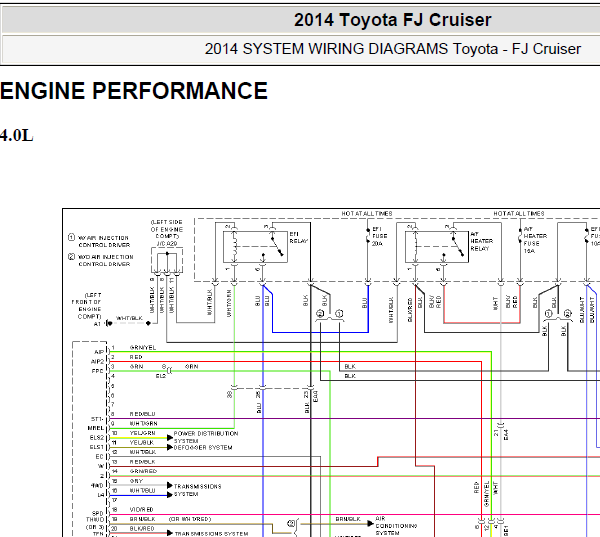Click the "4.0L" engine size heading
Screen dimensions: 600x537
(16, 135)
